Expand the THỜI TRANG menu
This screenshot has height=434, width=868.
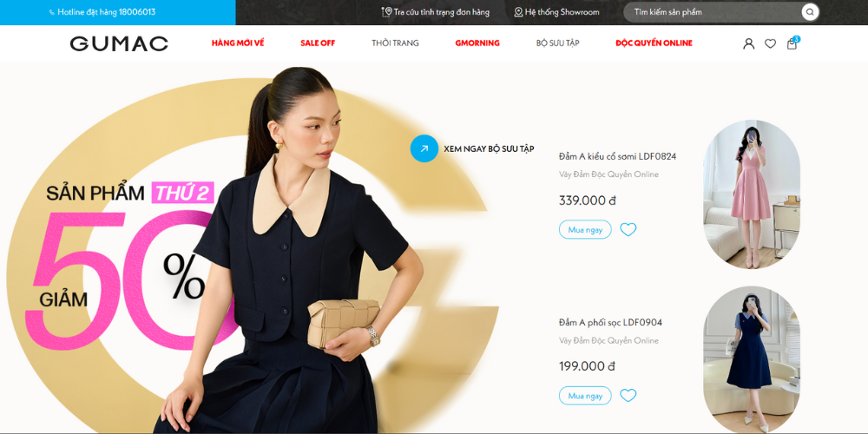pos(395,43)
